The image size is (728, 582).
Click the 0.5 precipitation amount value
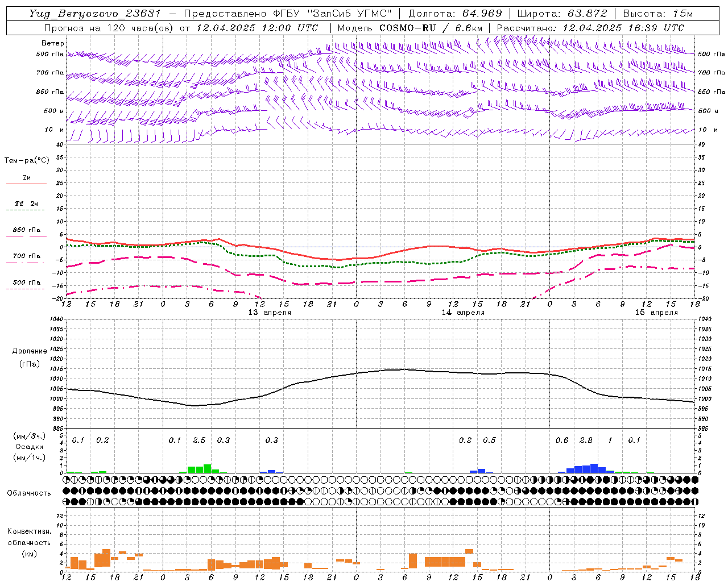click(x=489, y=440)
